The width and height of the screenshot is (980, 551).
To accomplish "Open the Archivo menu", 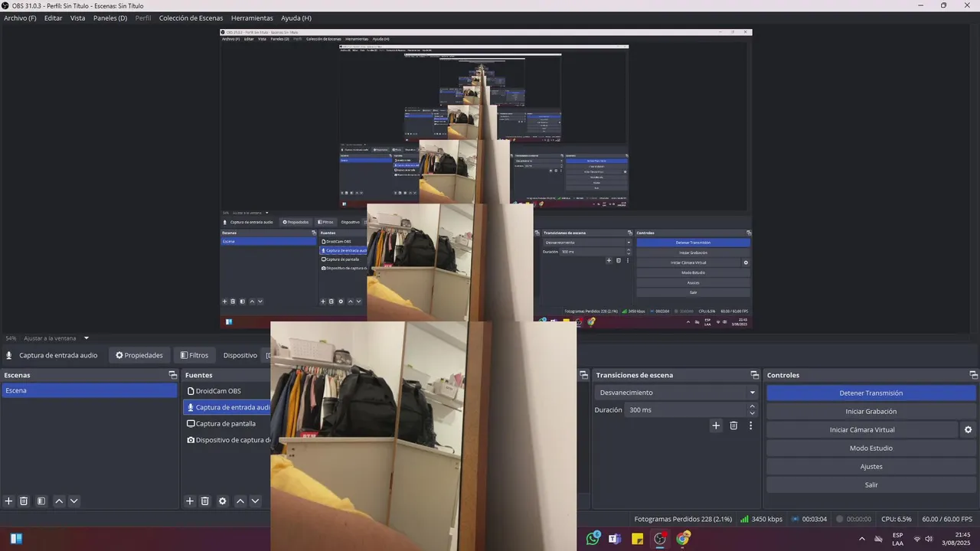I will 20,18.
